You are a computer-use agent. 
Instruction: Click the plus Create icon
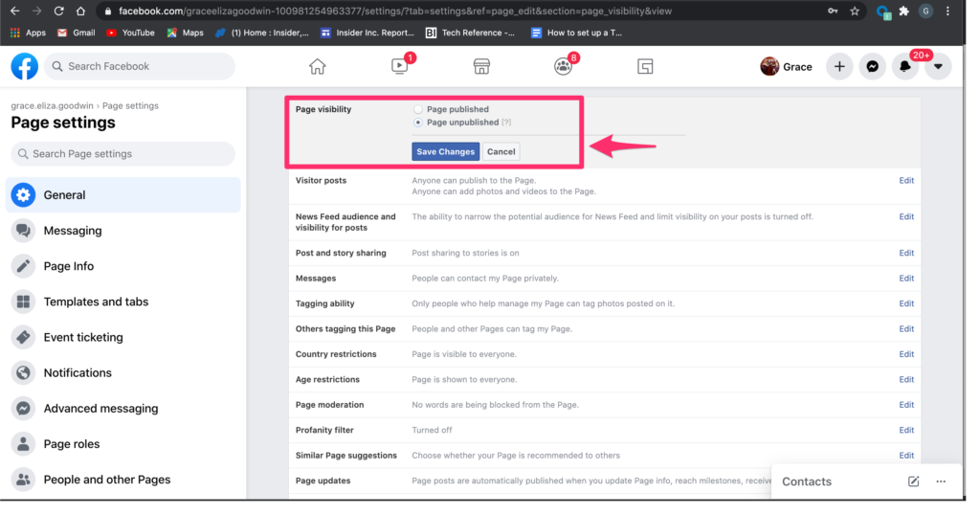coord(839,66)
